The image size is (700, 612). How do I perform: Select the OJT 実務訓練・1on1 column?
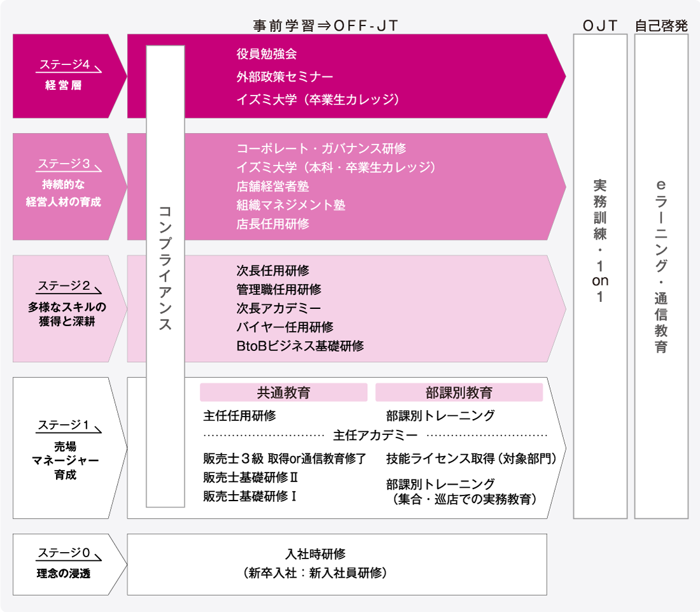pos(599,276)
